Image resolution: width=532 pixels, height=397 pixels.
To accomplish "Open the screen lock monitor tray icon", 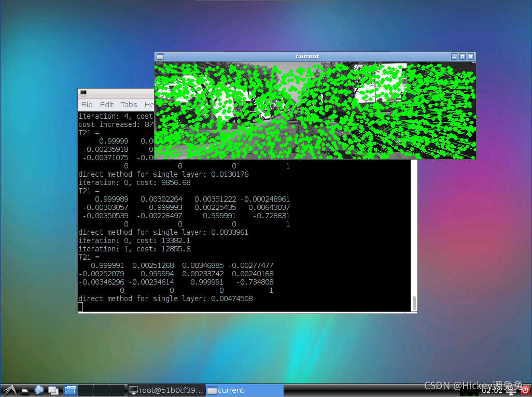I will pos(512,391).
